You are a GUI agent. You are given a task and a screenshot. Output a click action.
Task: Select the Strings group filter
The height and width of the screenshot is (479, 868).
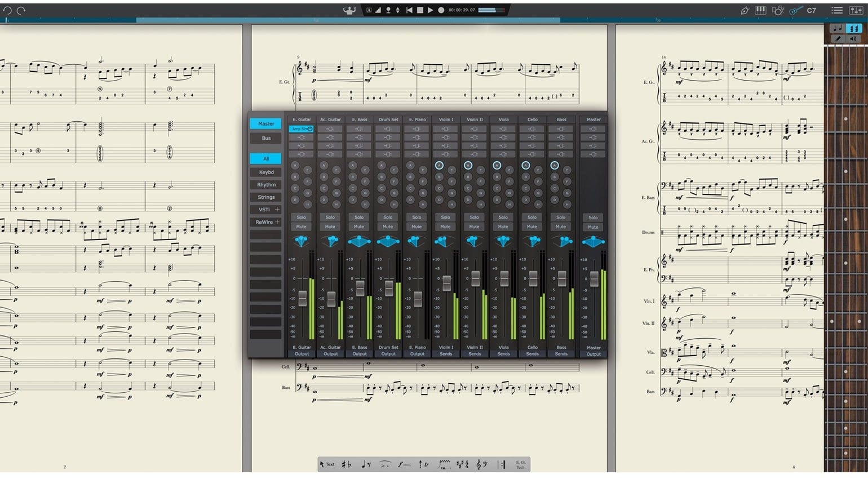point(266,197)
